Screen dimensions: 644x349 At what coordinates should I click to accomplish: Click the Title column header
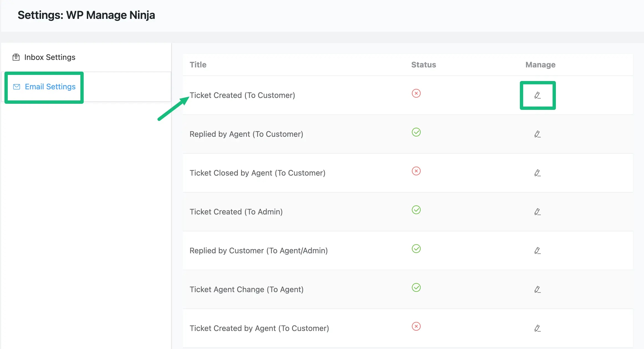[198, 65]
